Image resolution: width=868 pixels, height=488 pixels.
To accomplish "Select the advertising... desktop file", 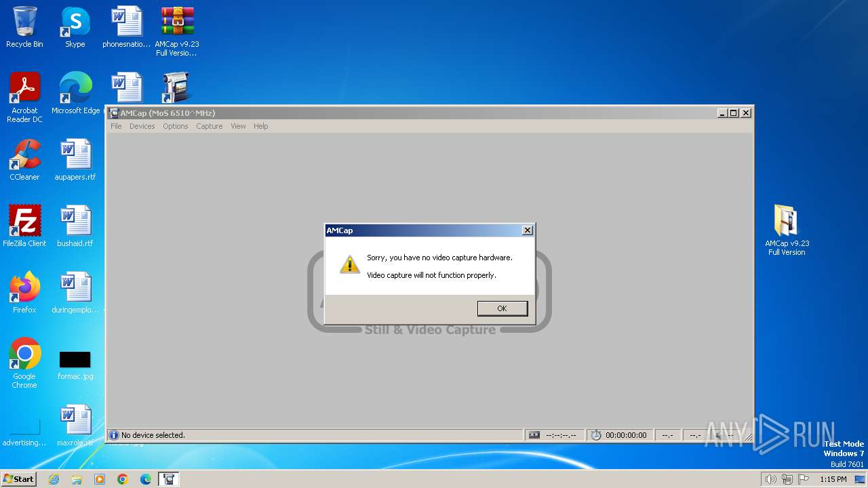I will point(24,433).
